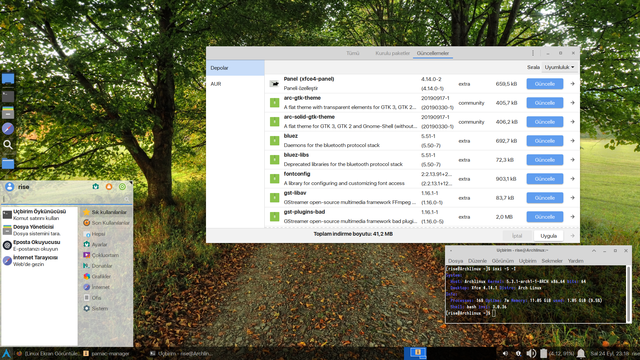Image resolution: width=640 pixels, height=360 pixels.
Task: Open the Uçbirim menu in terminal
Action: 527,261
